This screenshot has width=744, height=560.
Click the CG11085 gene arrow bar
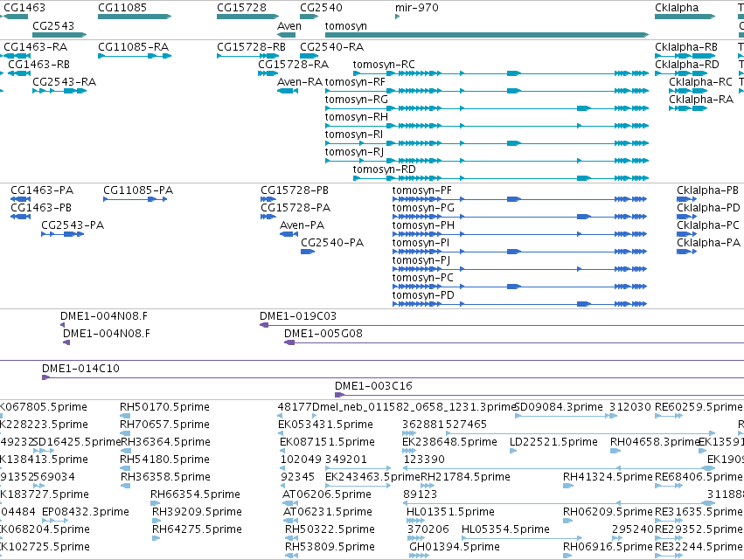click(135, 17)
